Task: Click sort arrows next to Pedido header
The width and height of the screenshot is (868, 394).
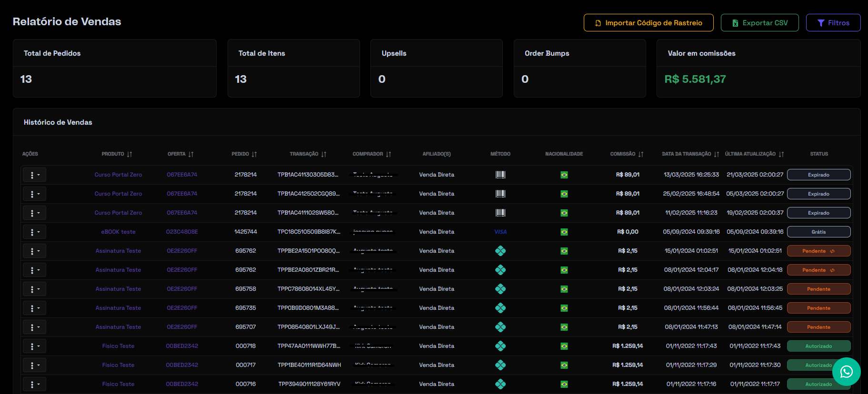Action: coord(254,154)
